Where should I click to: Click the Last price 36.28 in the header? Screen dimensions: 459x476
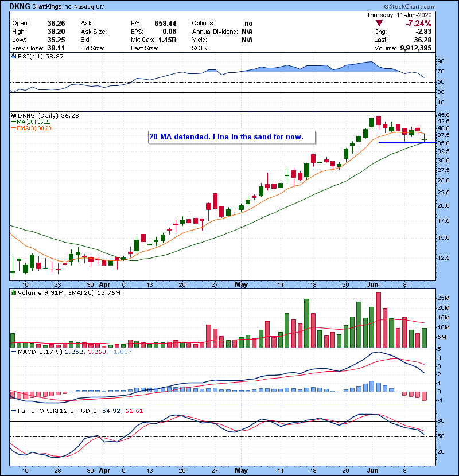pyautogui.click(x=422, y=40)
